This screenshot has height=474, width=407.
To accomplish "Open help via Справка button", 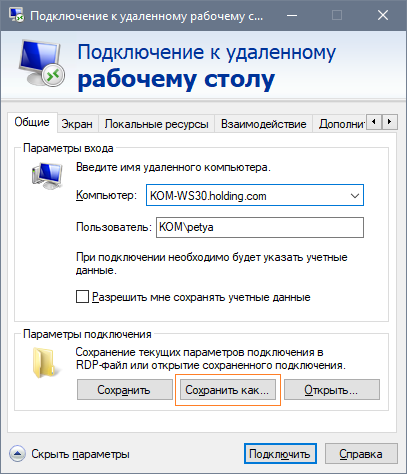I will tap(361, 454).
